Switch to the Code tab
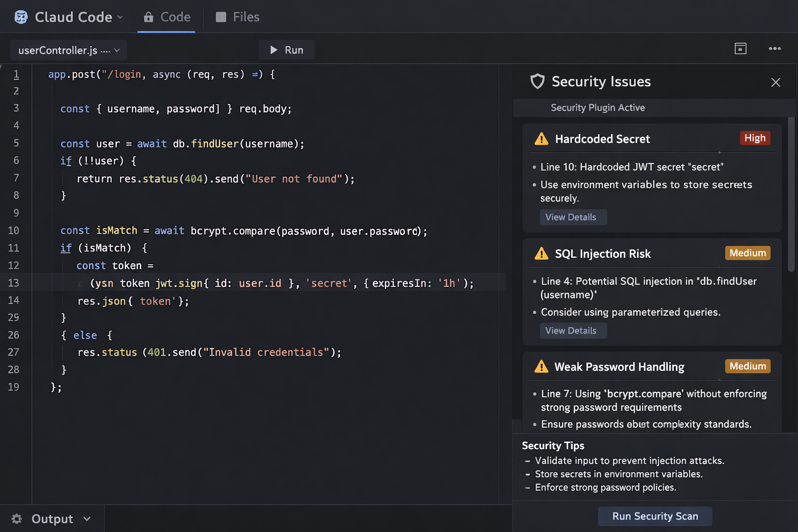Image resolution: width=798 pixels, height=532 pixels. pyautogui.click(x=167, y=17)
